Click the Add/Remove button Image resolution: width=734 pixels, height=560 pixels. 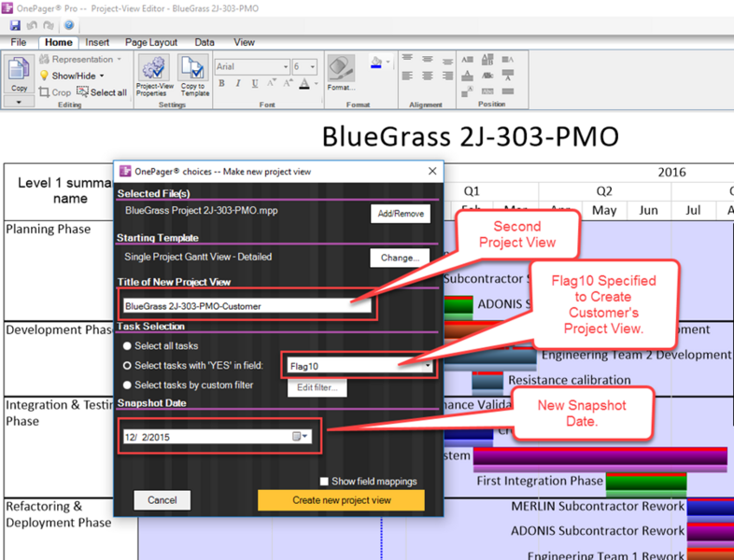point(401,214)
